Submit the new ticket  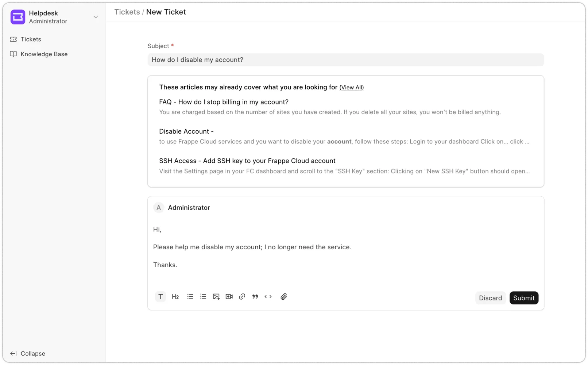[523, 298]
